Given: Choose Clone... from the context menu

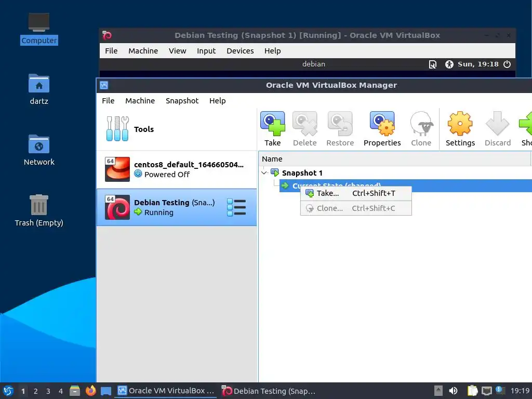Looking at the screenshot, I should click(x=356, y=208).
